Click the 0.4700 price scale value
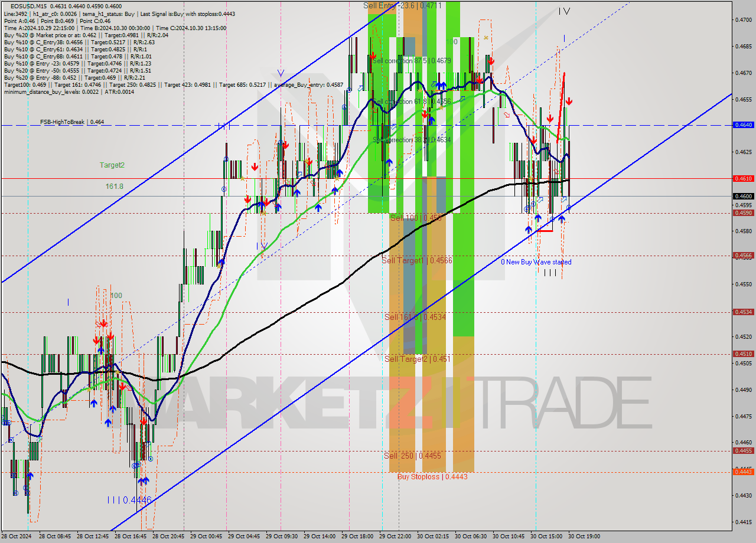This screenshot has width=756, height=543. [743, 19]
